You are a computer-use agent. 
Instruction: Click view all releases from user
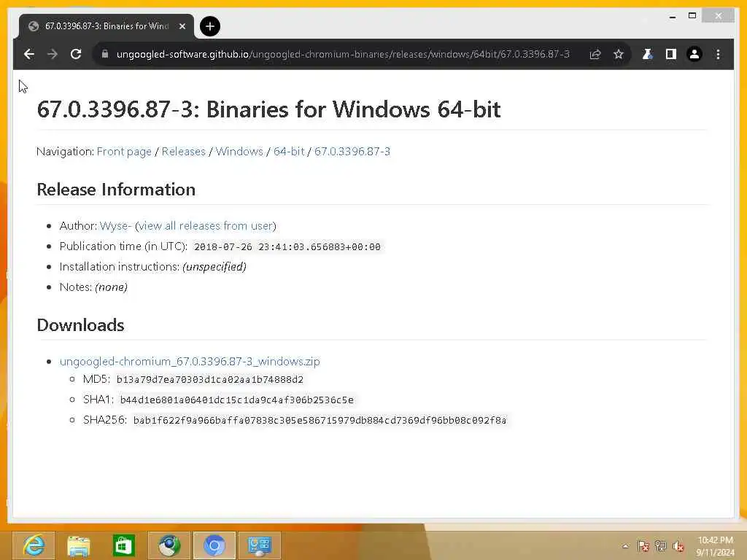206,226
